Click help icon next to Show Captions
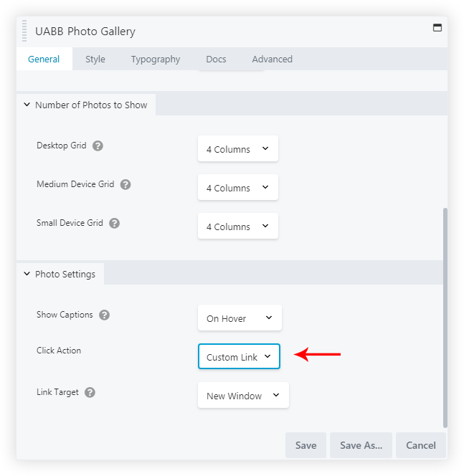Viewport: 464px width, 476px height. (x=104, y=315)
